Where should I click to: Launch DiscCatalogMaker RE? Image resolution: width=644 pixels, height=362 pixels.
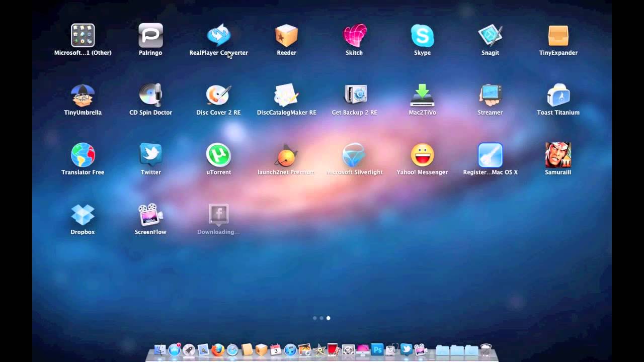tap(286, 96)
